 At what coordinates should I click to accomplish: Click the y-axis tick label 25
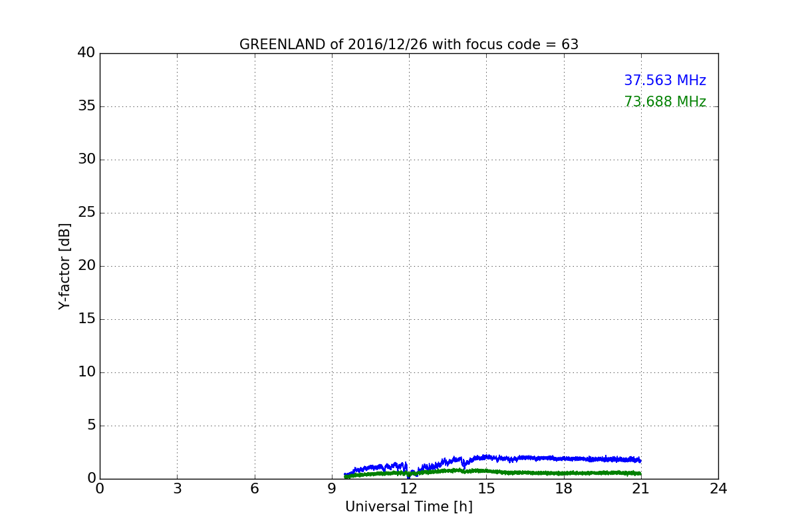(x=86, y=213)
